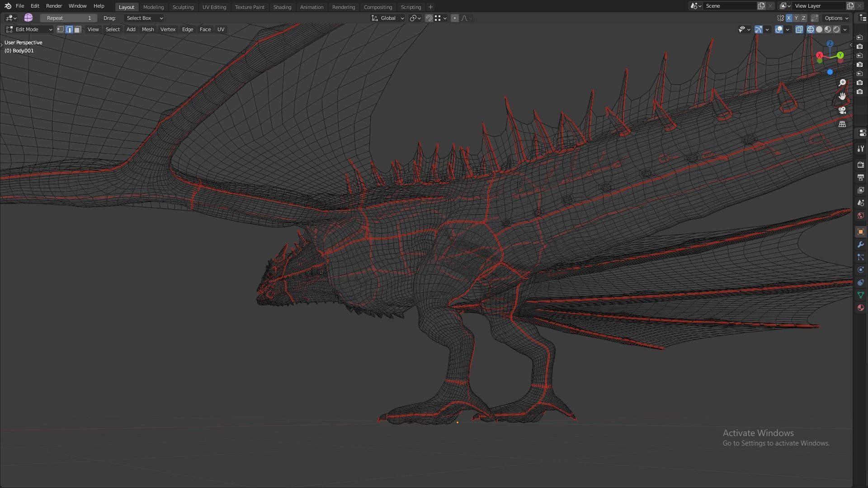868x488 pixels.
Task: Click the blue Z axis gizmo handle
Action: coord(830,43)
